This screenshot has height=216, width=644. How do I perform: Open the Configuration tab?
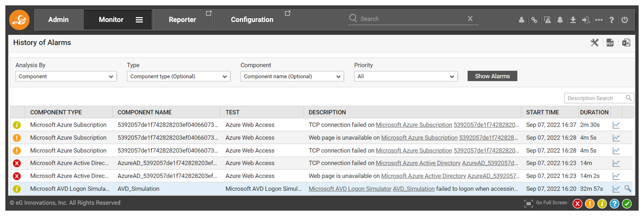(x=252, y=20)
